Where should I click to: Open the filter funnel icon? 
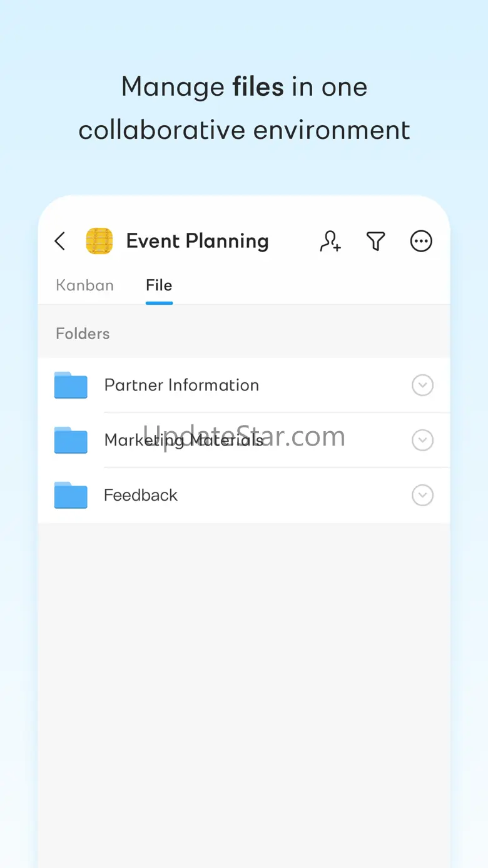375,241
